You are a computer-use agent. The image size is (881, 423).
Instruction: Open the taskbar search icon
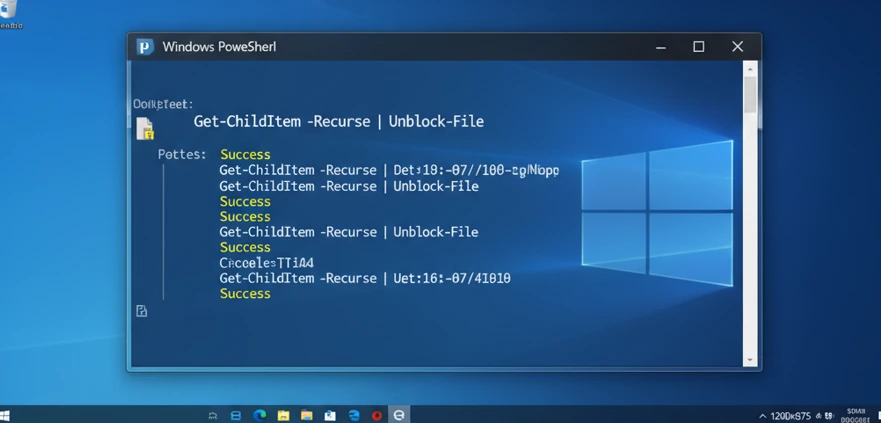click(x=212, y=416)
